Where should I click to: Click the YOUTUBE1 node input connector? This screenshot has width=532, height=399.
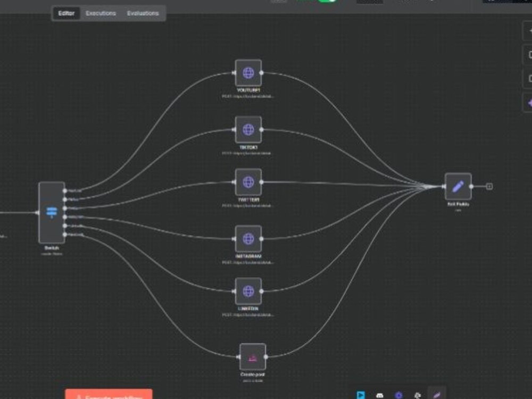(234, 73)
